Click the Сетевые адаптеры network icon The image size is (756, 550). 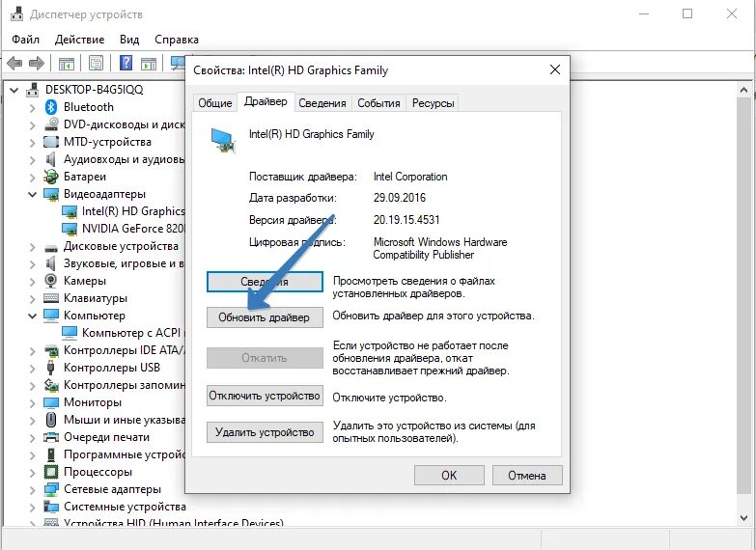pos(51,489)
